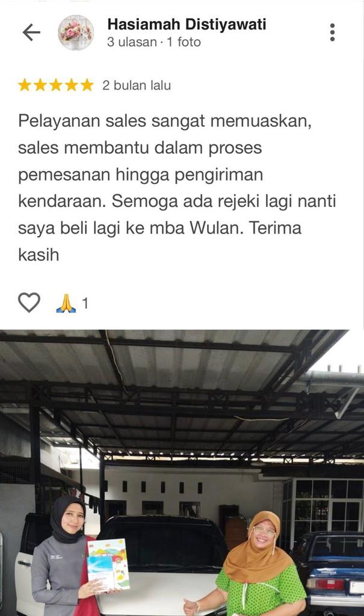
Task: Open the reviewer's flower profile picture
Action: tap(76, 32)
